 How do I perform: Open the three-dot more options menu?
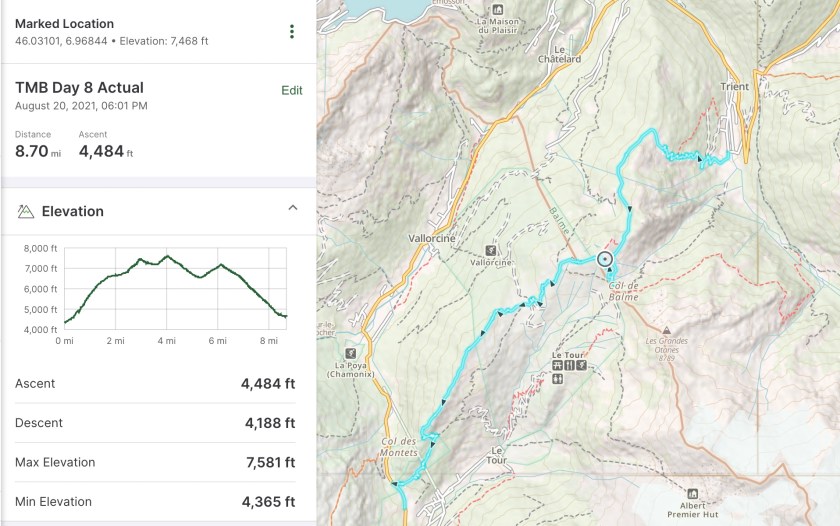click(292, 32)
